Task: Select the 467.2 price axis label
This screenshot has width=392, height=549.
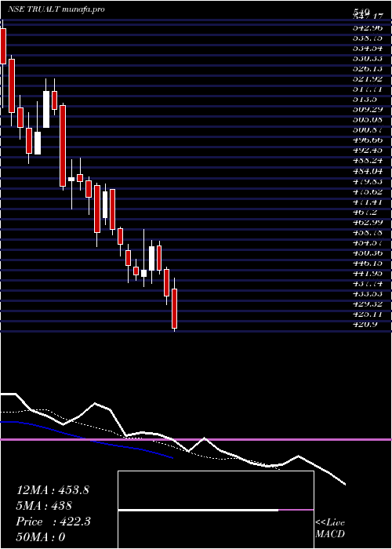Action: tap(365, 213)
